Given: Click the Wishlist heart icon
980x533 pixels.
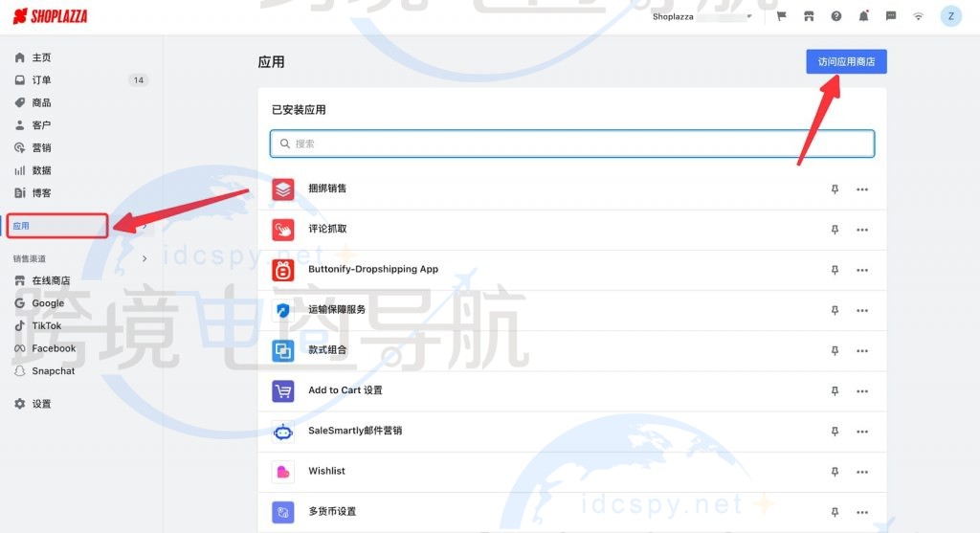Looking at the screenshot, I should pyautogui.click(x=283, y=472).
